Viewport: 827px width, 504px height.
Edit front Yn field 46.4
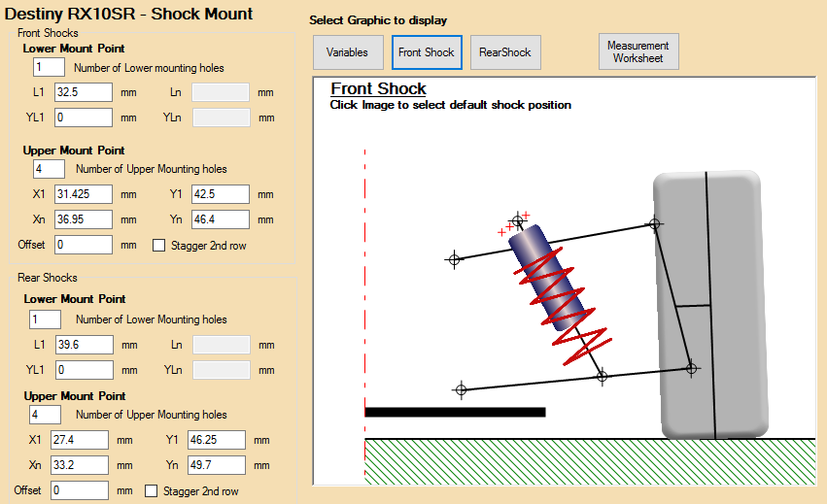(x=221, y=219)
